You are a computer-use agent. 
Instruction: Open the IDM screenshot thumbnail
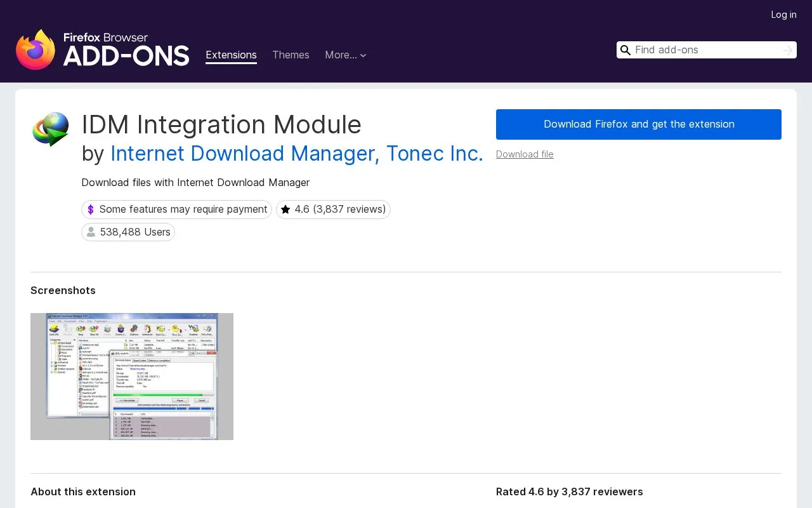coord(132,377)
